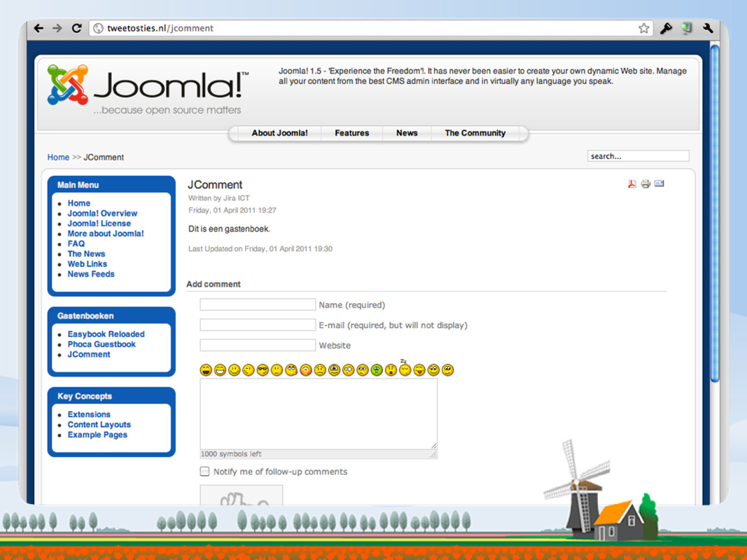Click 'Dit is een gastenboek.' text
The image size is (747, 560).
229,229
